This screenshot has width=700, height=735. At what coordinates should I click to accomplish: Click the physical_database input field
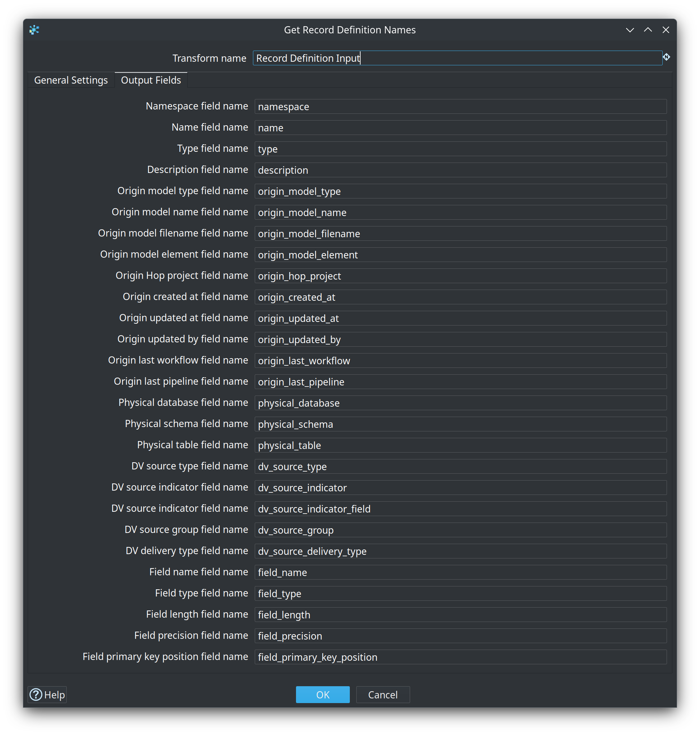click(x=460, y=403)
